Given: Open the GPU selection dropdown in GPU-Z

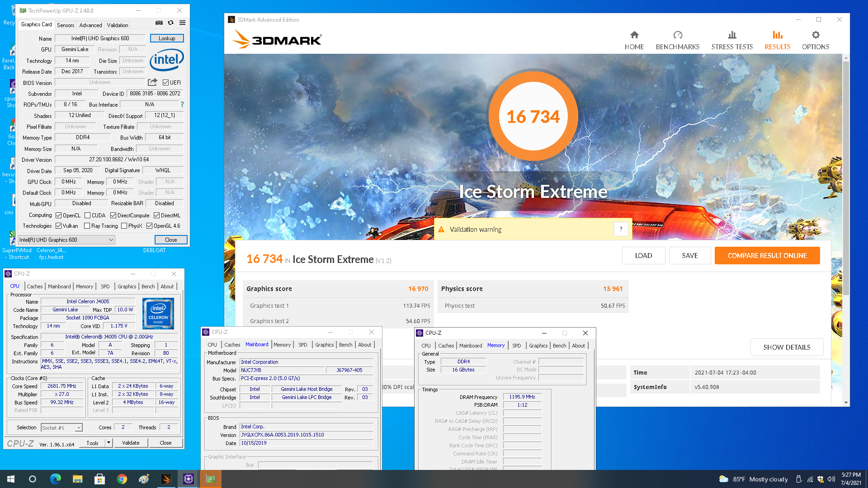Looking at the screenshot, I should 66,240.
